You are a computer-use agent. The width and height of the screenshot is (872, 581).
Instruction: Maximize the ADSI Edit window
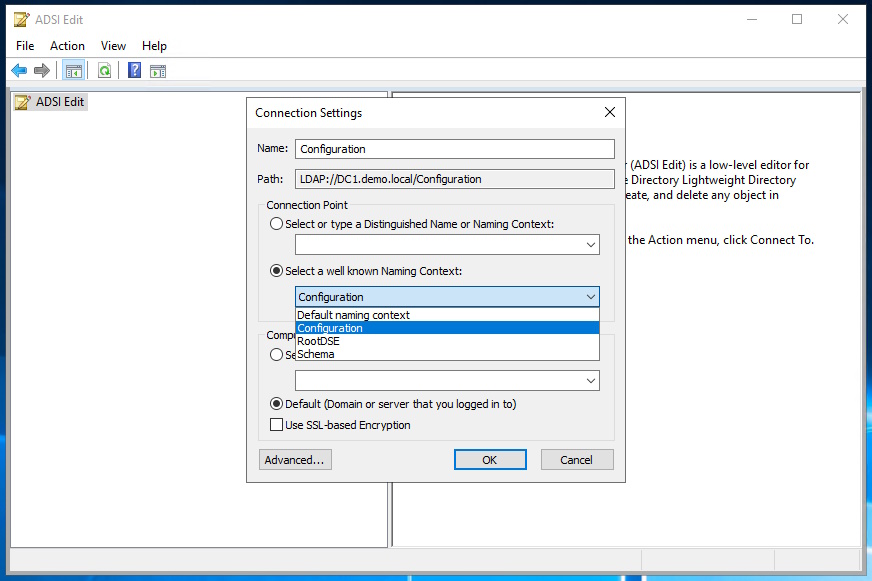[x=797, y=19]
